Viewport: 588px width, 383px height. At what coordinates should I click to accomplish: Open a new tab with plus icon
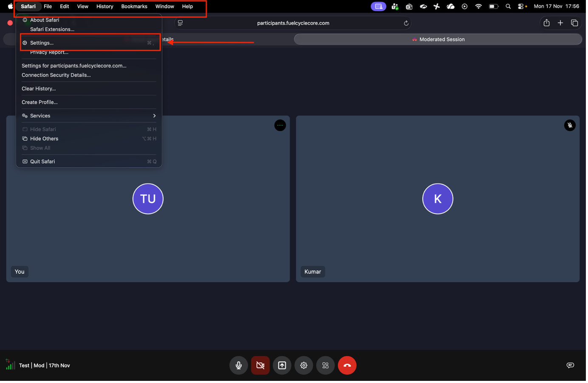(560, 23)
